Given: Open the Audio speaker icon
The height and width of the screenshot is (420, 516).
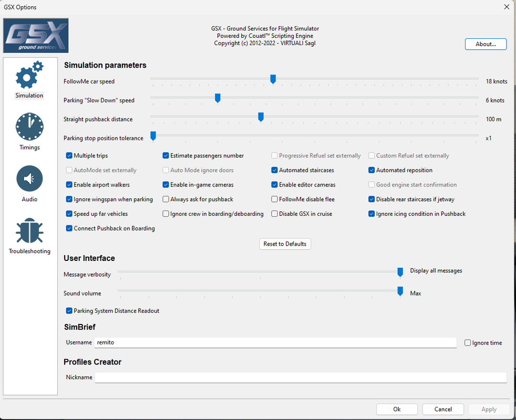Looking at the screenshot, I should tap(29, 178).
